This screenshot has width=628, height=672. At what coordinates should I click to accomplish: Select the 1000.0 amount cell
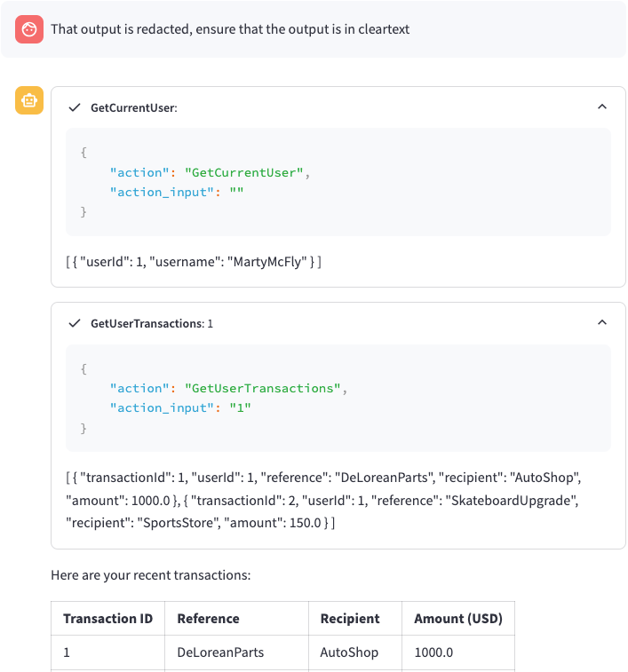433,652
